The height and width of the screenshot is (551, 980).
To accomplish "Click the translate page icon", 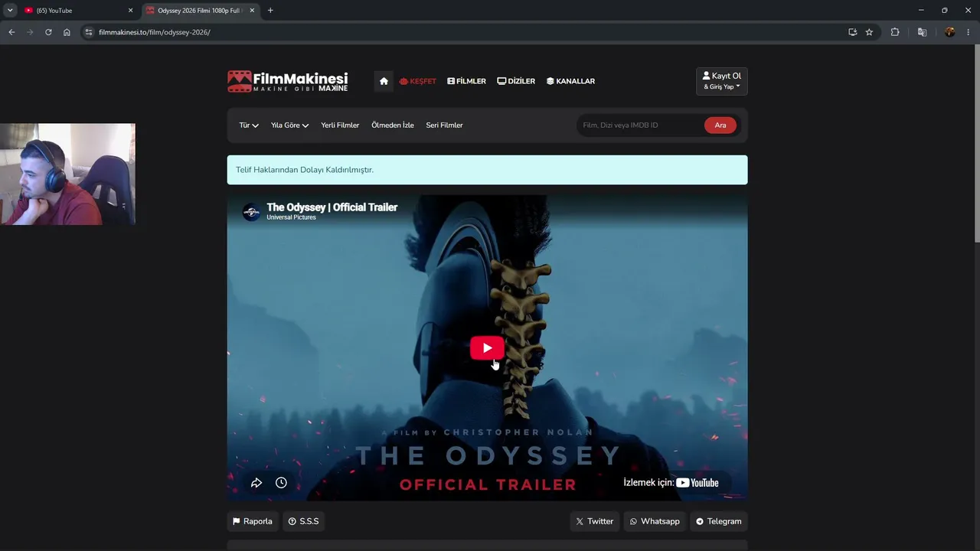I will [x=922, y=32].
